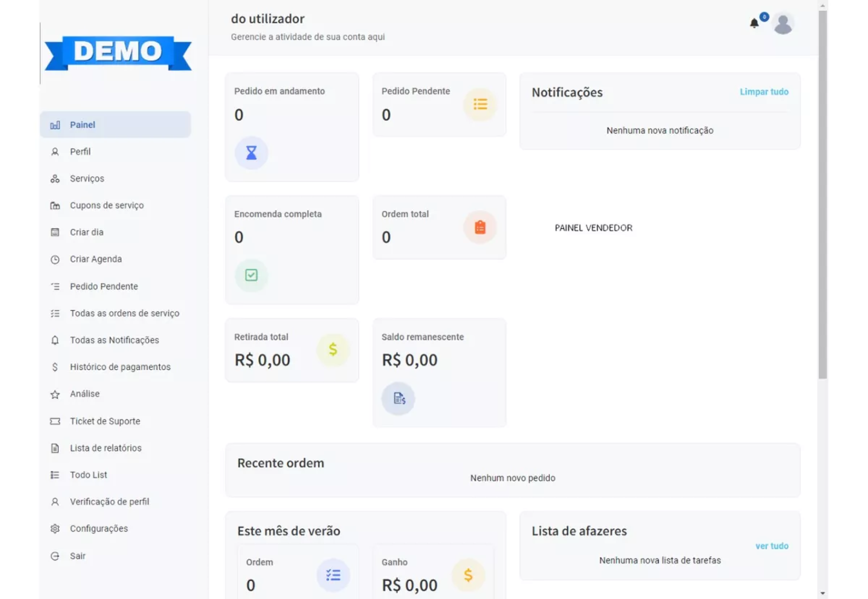Open Cupons de serviço menu item
Screen dimensions: 868x599
click(107, 206)
